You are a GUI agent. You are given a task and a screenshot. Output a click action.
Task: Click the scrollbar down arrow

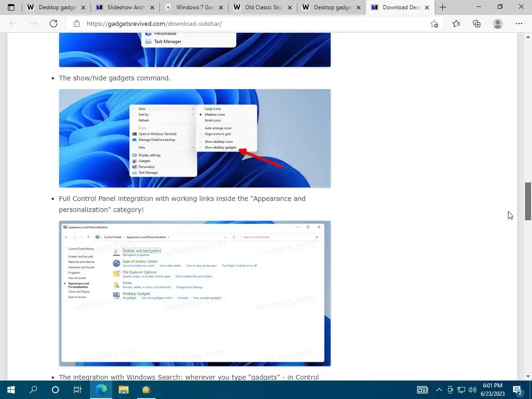[528, 376]
